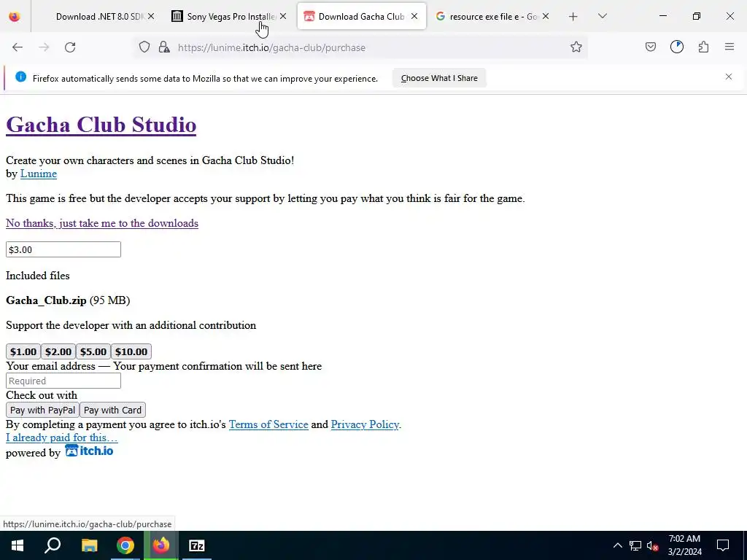Open a new tab with plus button

(573, 17)
